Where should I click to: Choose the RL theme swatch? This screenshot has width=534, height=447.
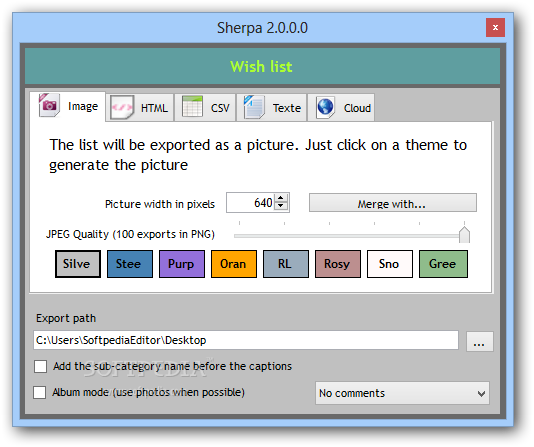coord(286,264)
